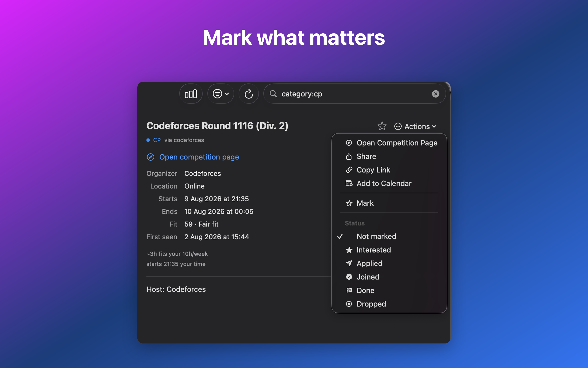Viewport: 588px width, 368px height.
Task: Click the ~3h fits your 10h/week note
Action: 177,254
